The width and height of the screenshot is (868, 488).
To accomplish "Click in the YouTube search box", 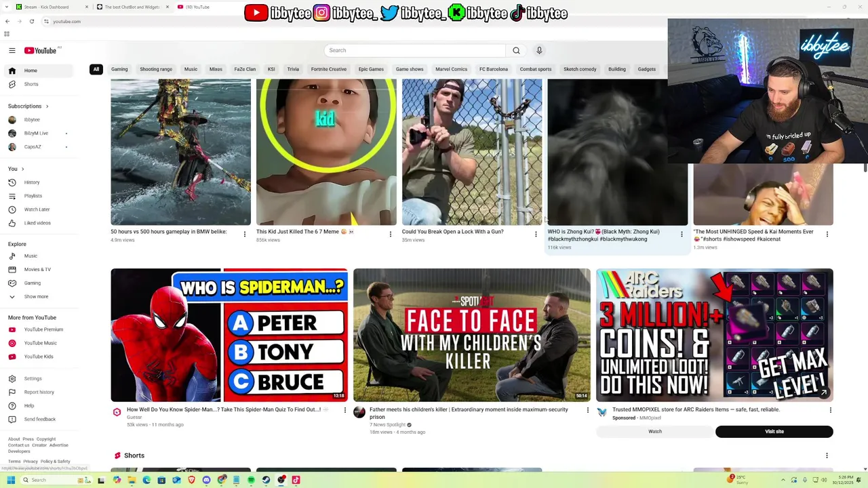I will (415, 50).
